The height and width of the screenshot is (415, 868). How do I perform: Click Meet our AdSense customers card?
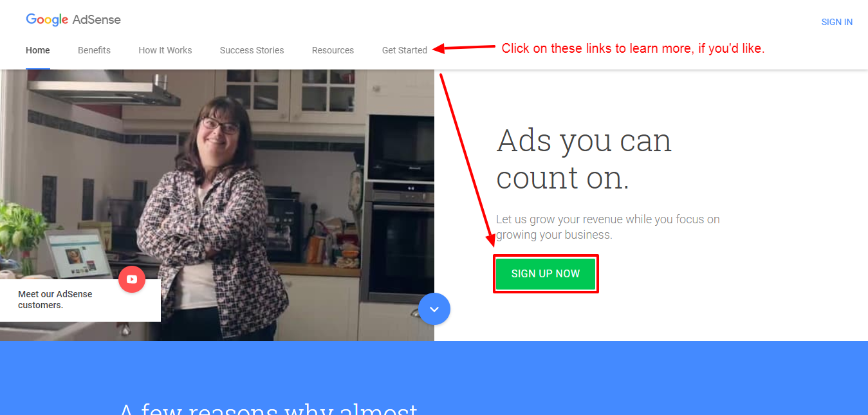[x=80, y=300]
